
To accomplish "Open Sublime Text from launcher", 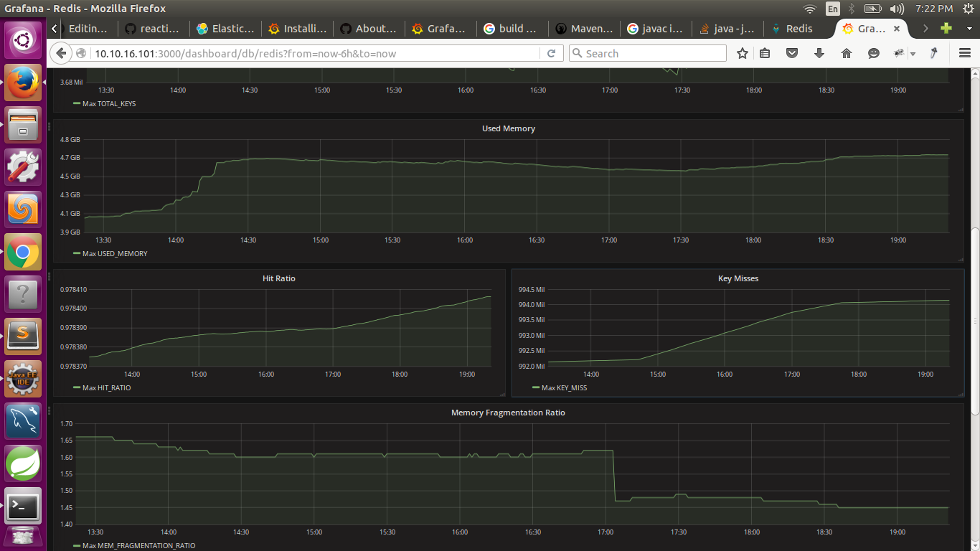I will point(24,336).
